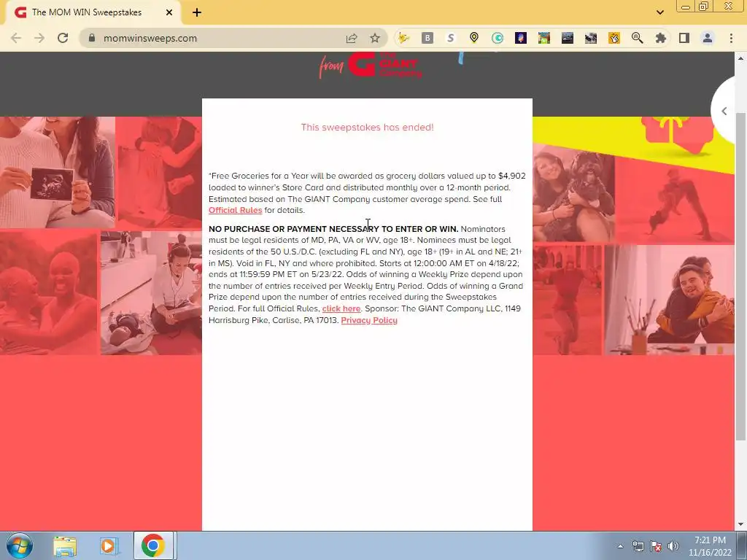Click the yellow hand extension icon
Viewport: 747px width, 560px height.
(x=614, y=38)
